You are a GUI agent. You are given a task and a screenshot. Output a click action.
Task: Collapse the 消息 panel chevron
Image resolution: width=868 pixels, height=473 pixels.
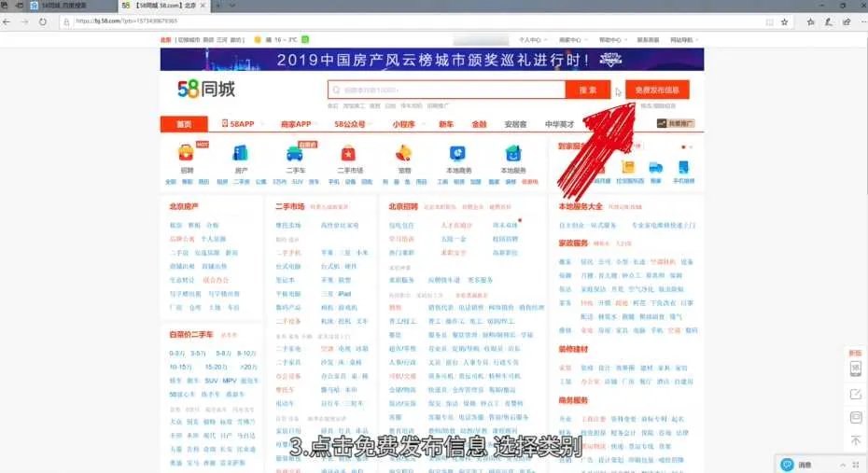[843, 465]
